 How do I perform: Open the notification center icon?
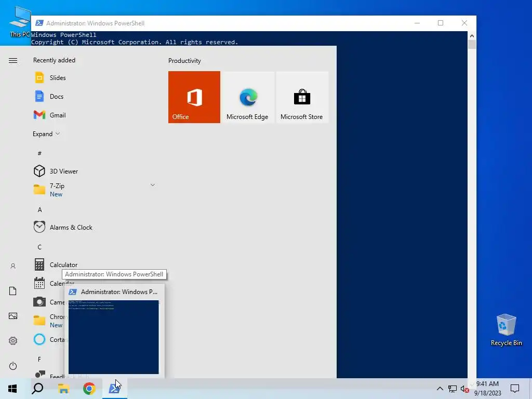[515, 389]
